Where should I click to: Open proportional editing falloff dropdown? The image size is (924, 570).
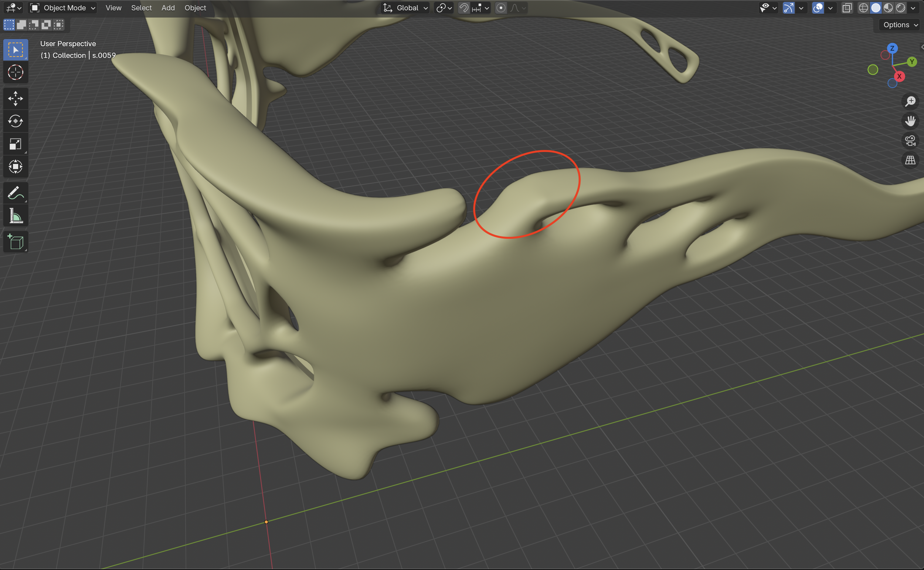click(517, 8)
